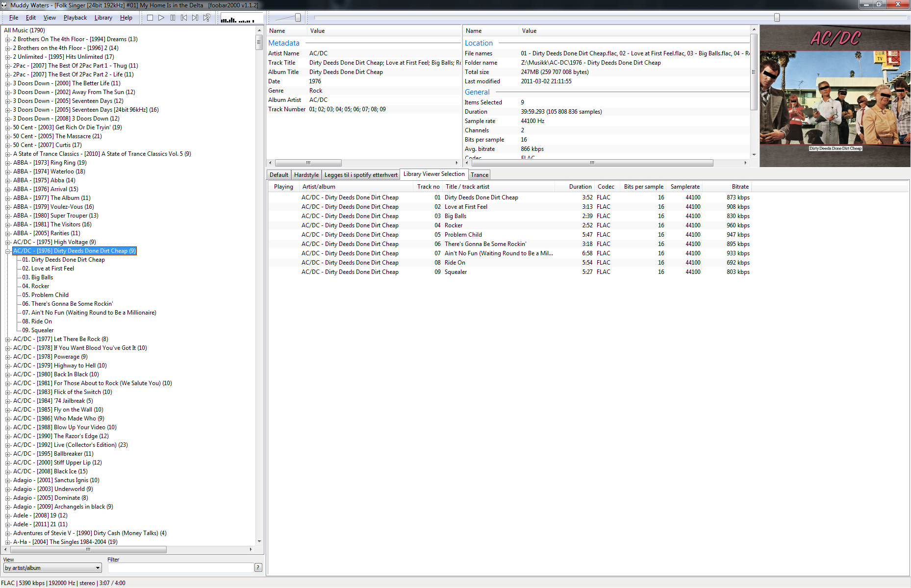Click the library Filter text field
The image size is (911, 588).
[x=180, y=567]
